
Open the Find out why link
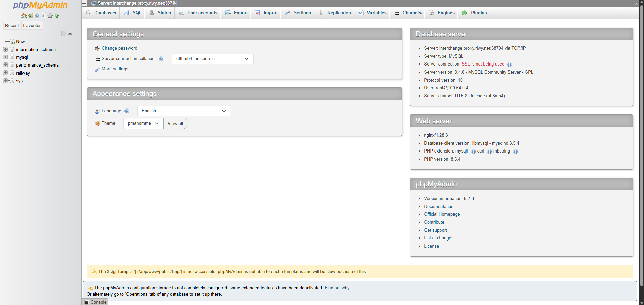coord(337,288)
